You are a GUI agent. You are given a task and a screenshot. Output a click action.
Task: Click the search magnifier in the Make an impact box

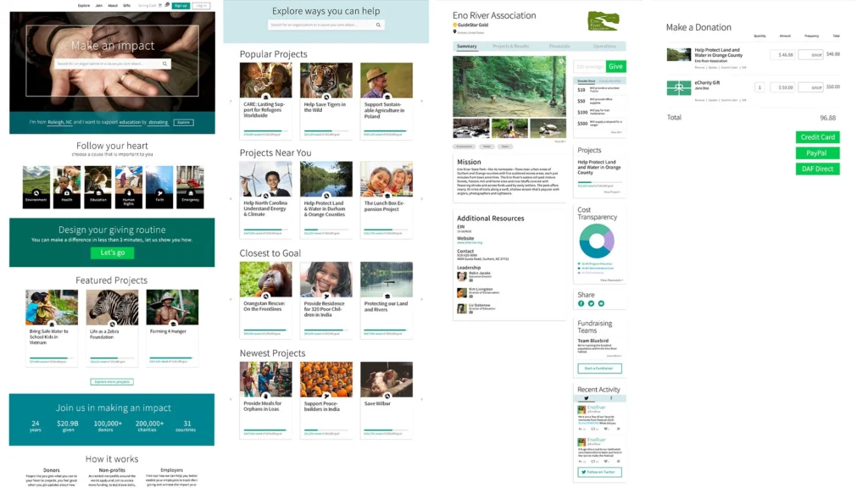(164, 64)
